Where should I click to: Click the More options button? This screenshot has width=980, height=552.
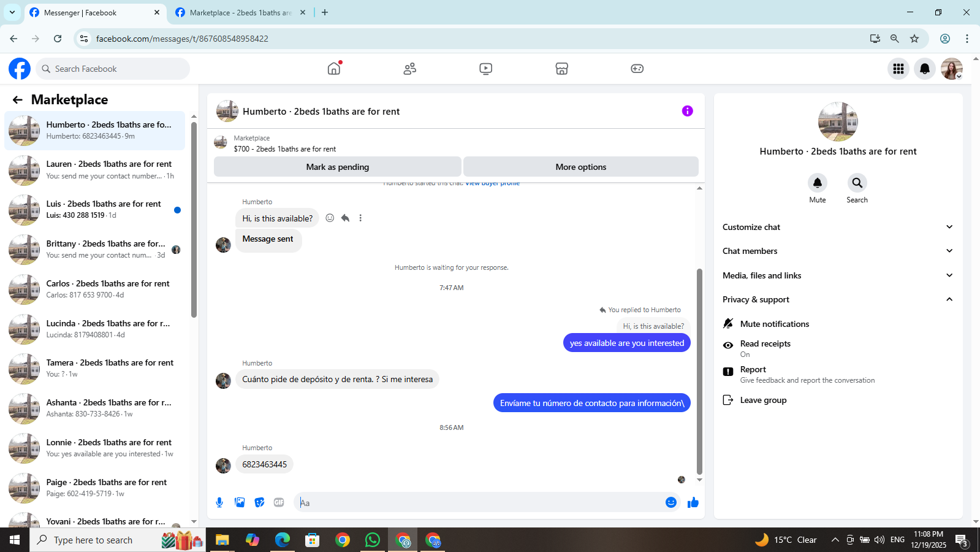coord(581,167)
